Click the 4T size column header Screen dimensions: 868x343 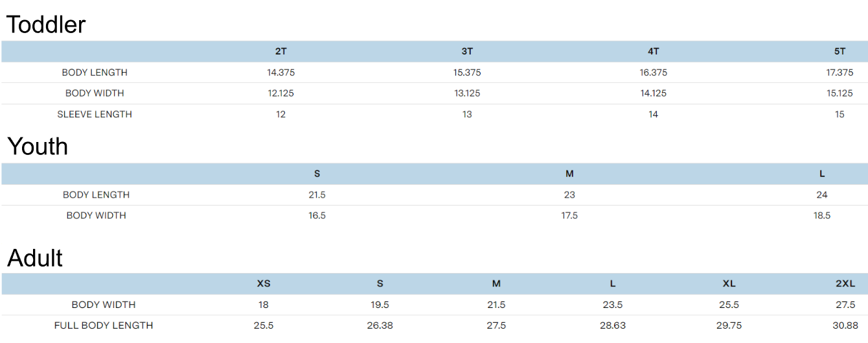(x=653, y=51)
